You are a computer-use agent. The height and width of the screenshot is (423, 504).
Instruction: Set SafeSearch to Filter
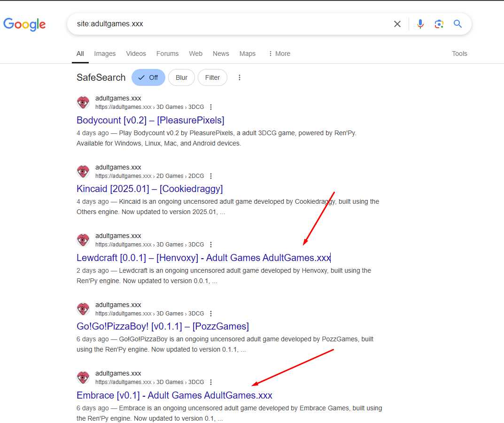point(212,77)
